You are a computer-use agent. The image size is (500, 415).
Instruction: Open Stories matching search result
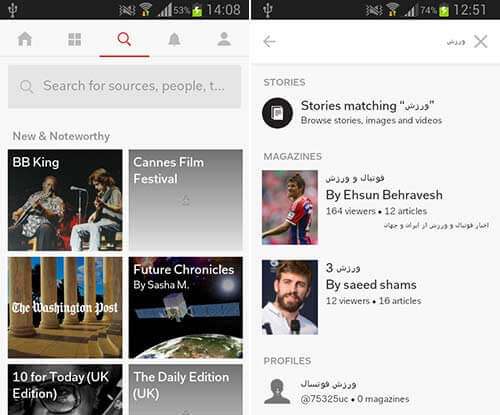click(x=376, y=113)
